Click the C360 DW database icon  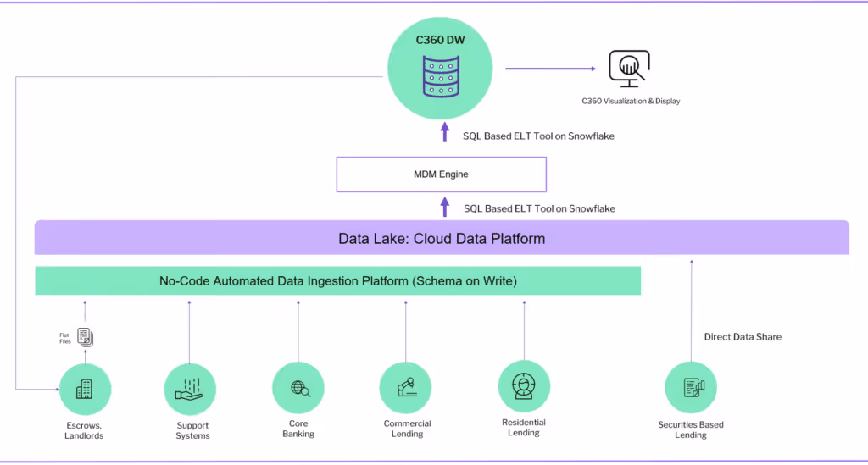pos(441,76)
